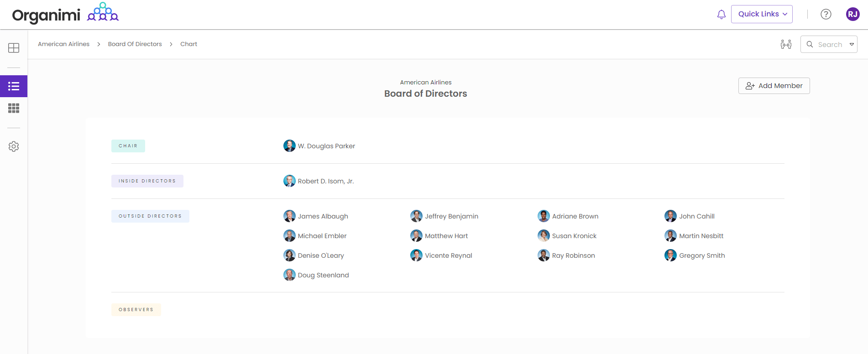The image size is (868, 354).
Task: Click James Albaugh's avatar photo
Action: pos(289,216)
